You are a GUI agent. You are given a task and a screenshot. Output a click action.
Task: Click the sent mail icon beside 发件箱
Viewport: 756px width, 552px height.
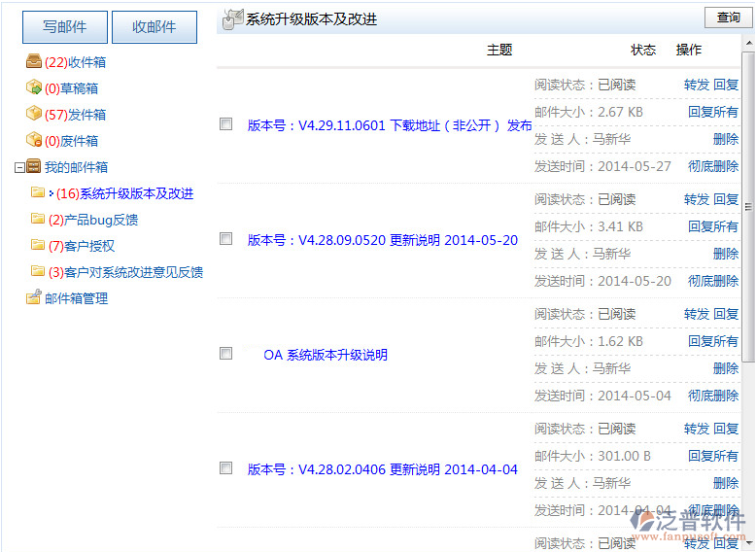[x=33, y=115]
